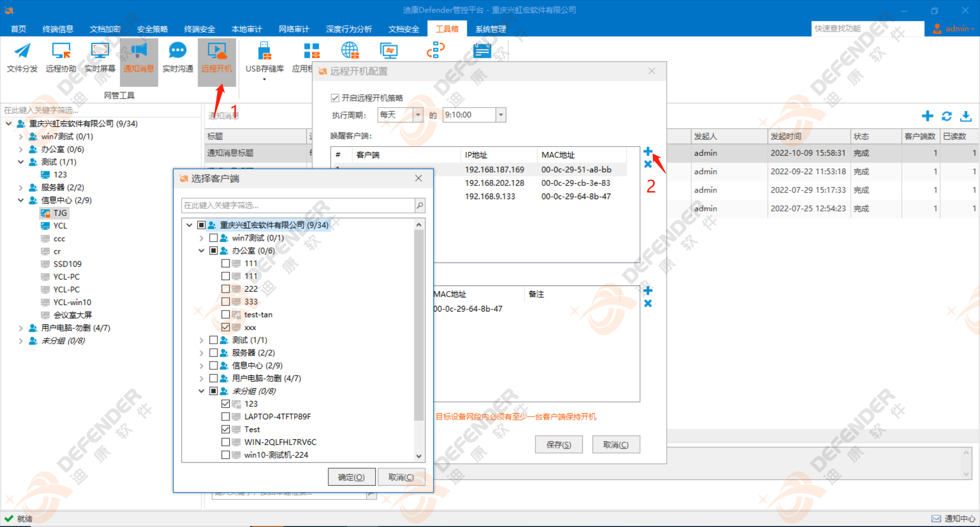Expand 办公室 (0/6) in left tree

click(20, 149)
